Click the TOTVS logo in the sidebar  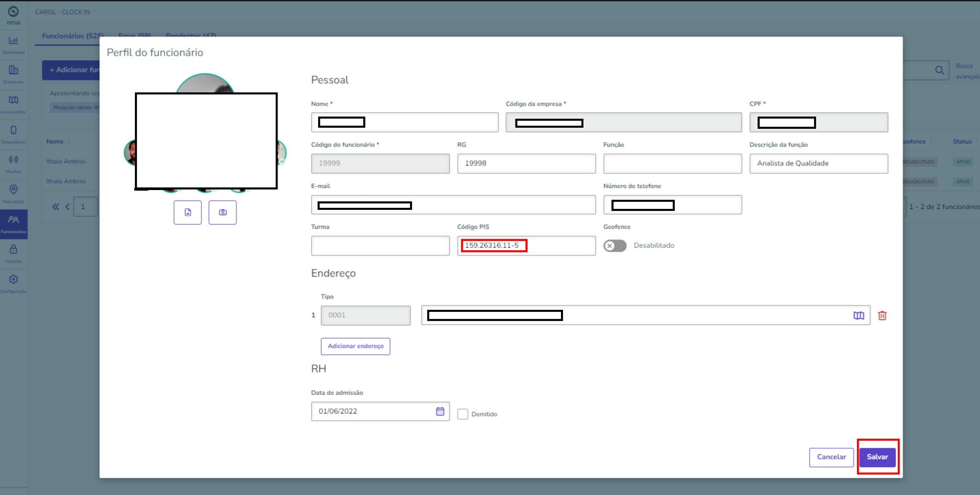[13, 14]
